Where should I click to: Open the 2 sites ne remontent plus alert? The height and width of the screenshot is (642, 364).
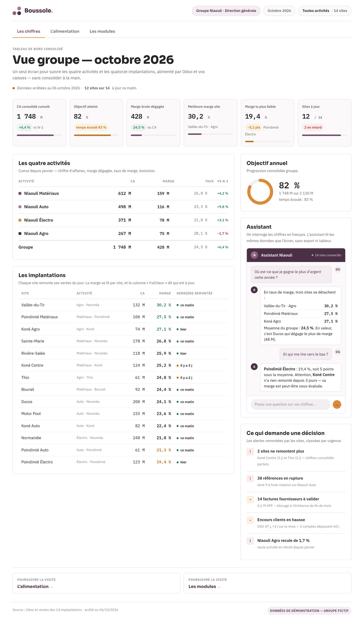(x=296, y=457)
